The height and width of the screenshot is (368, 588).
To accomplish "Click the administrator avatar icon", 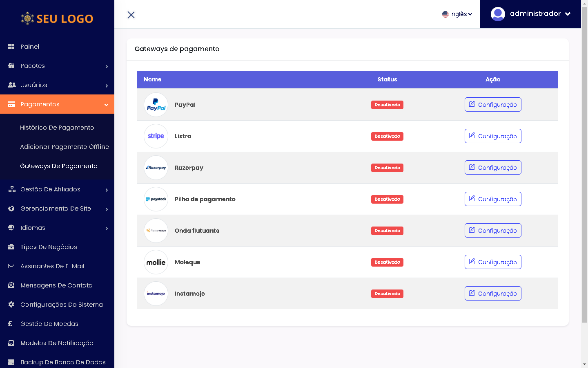I will [x=498, y=14].
